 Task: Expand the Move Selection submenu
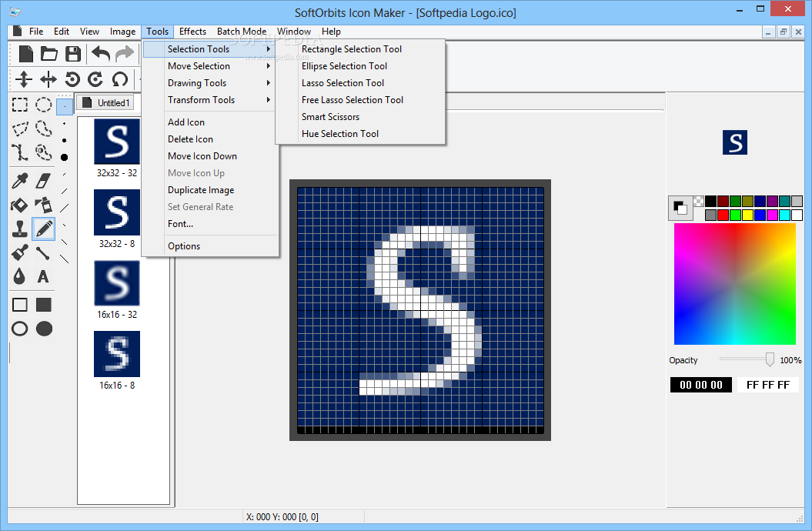tap(209, 66)
